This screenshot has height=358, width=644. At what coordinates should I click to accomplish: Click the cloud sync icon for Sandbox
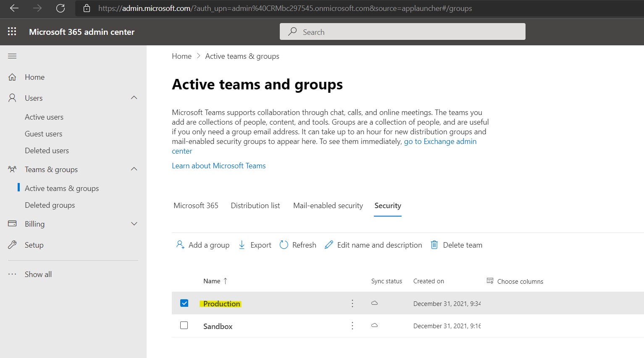[374, 325]
